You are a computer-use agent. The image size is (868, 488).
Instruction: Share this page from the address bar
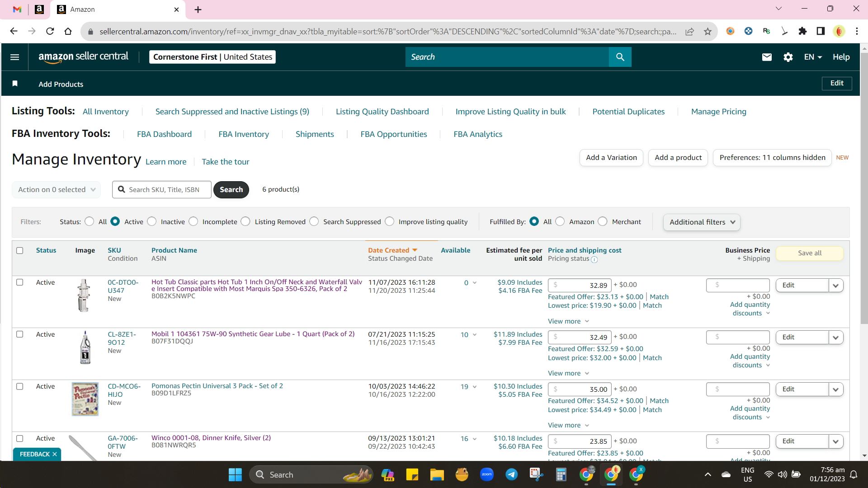pos(689,31)
